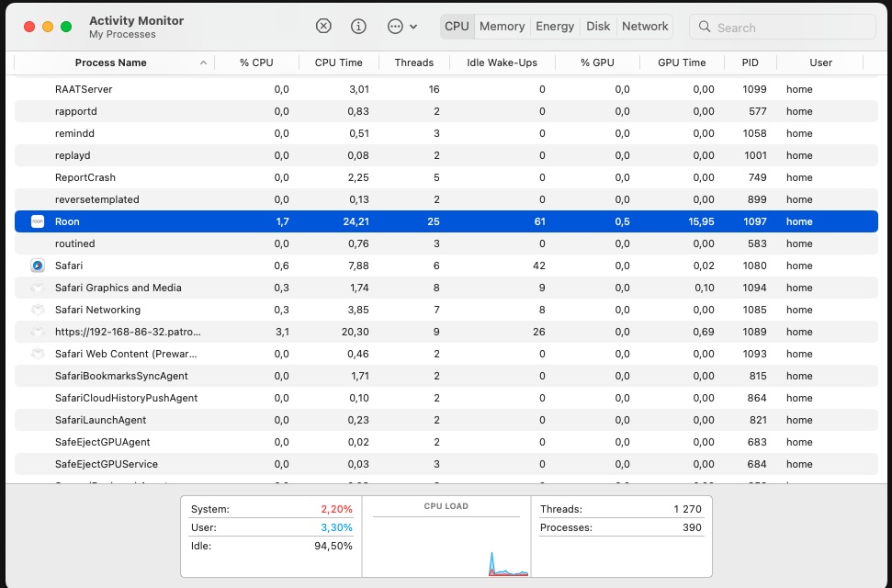Switch to the Energy tab
The image size is (892, 588).
[555, 26]
